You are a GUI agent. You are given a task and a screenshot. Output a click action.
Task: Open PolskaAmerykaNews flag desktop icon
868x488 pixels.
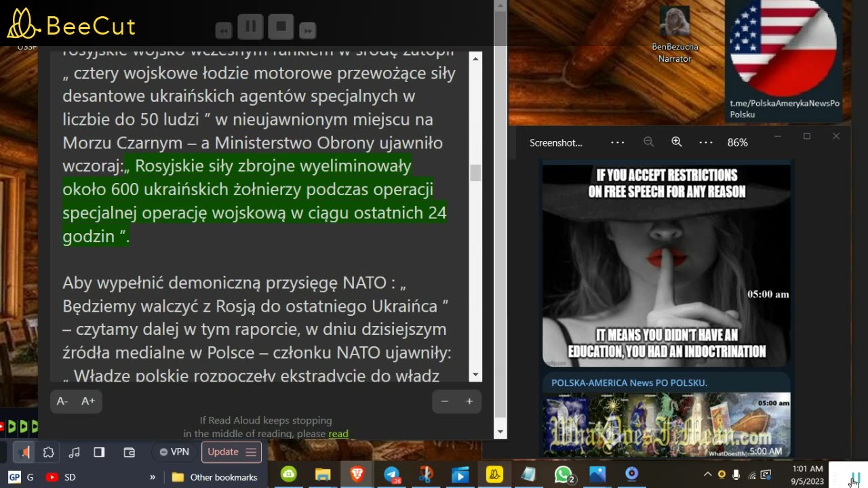(784, 60)
